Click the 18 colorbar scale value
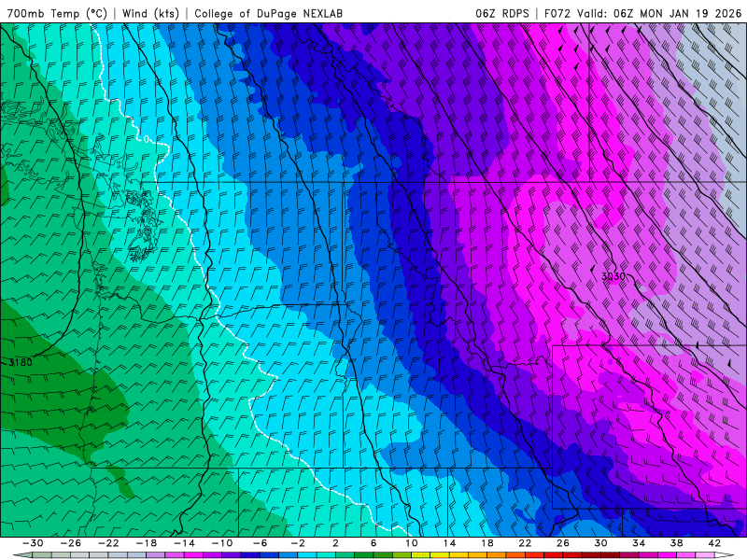 click(x=486, y=543)
